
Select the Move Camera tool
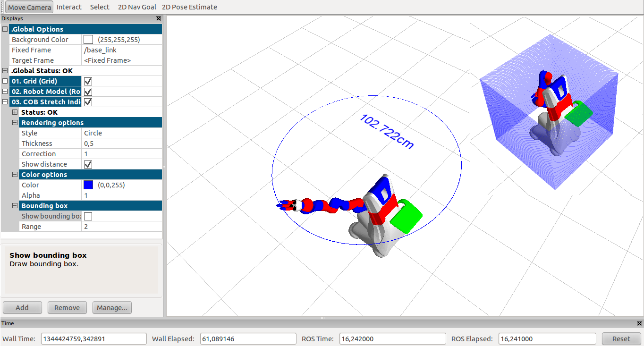point(29,7)
